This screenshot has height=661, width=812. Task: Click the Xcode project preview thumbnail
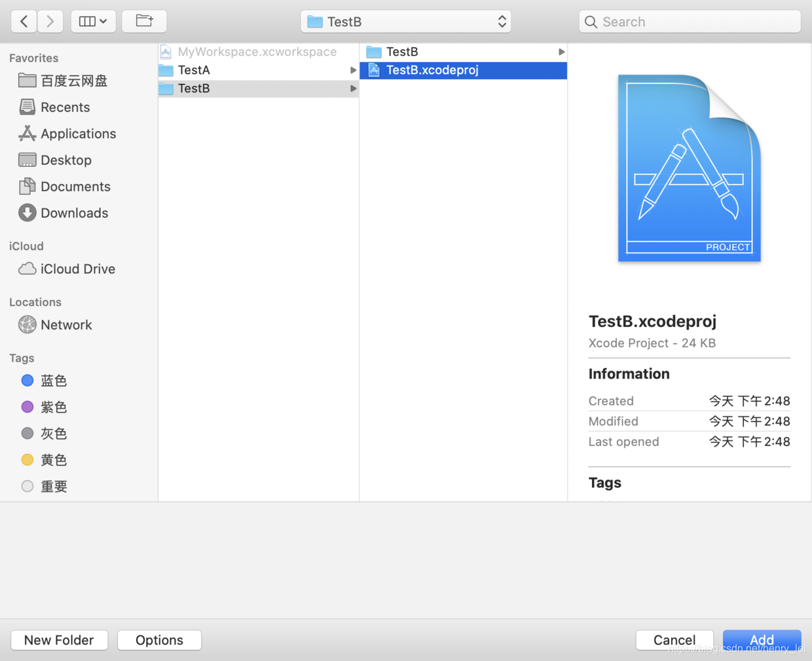pos(690,168)
